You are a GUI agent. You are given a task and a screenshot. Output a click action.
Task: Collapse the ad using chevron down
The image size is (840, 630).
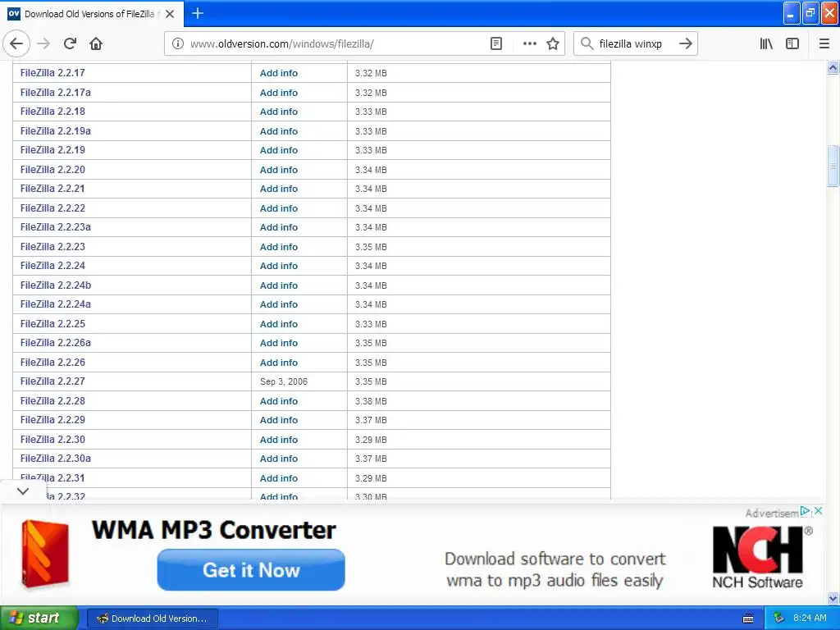tap(23, 491)
